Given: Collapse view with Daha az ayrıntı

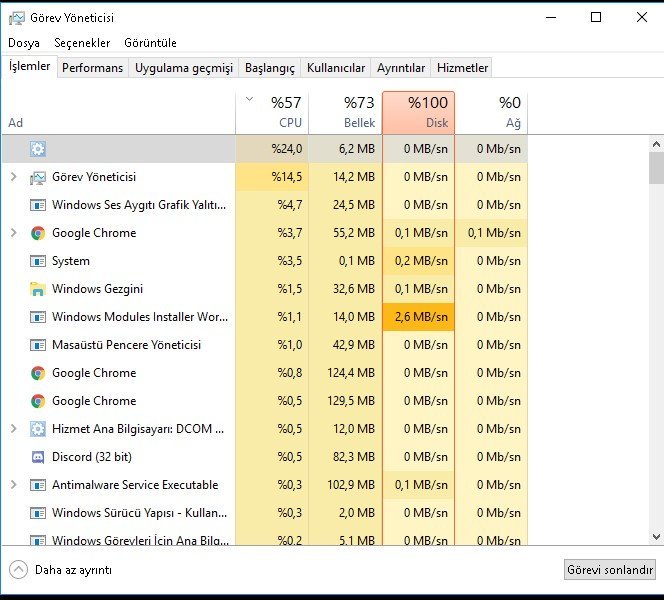Looking at the screenshot, I should tap(60, 570).
